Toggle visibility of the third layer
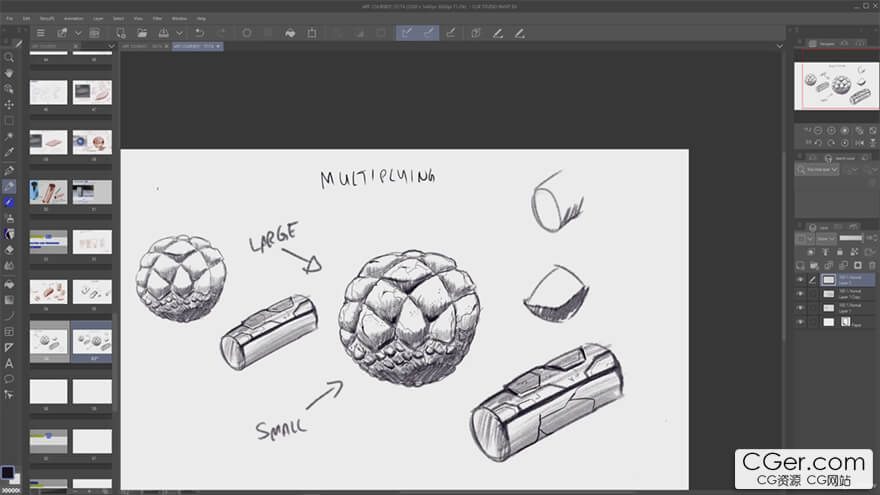This screenshot has width=880, height=495. pos(800,308)
